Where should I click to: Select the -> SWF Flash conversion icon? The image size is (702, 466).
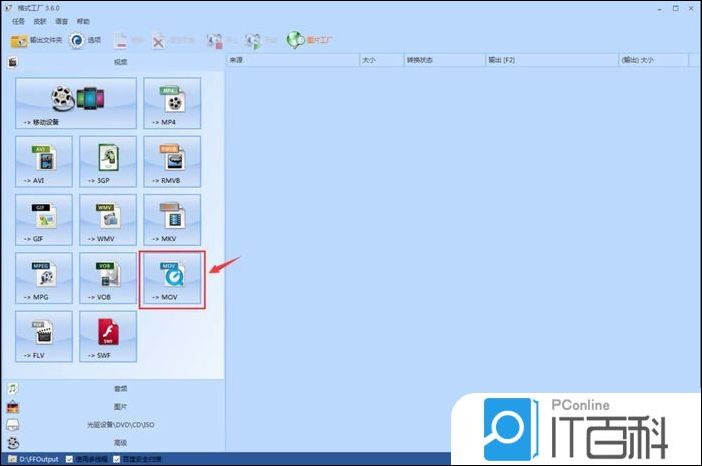(108, 336)
